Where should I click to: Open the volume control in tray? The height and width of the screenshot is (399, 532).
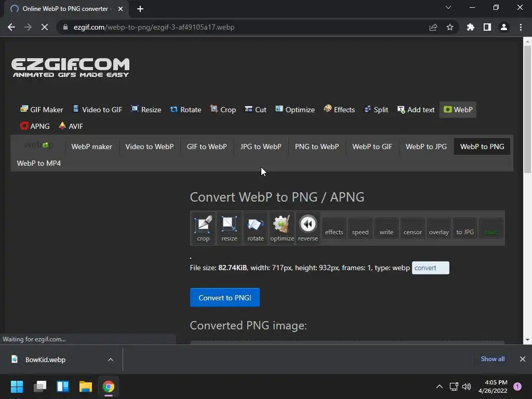[x=467, y=387]
